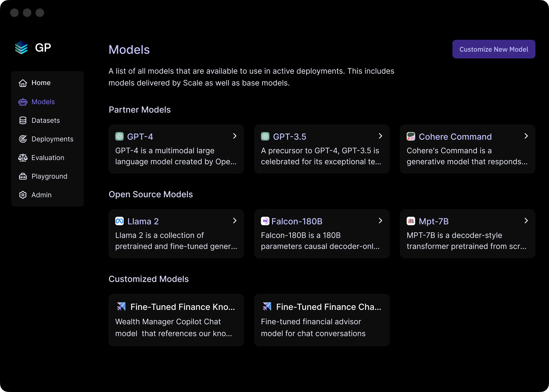This screenshot has width=549, height=392.
Task: Open the Datasets menu item
Action: pyautogui.click(x=46, y=120)
